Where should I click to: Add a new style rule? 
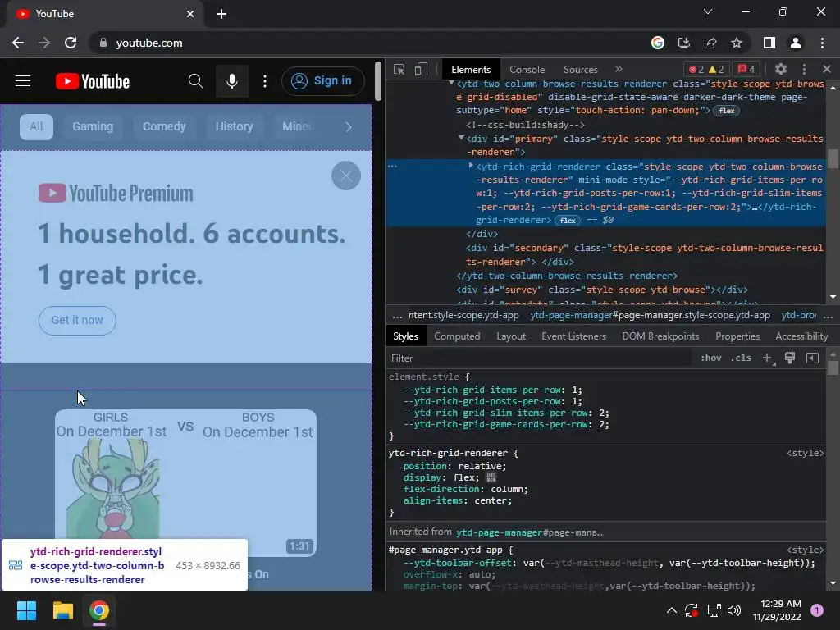pos(768,358)
